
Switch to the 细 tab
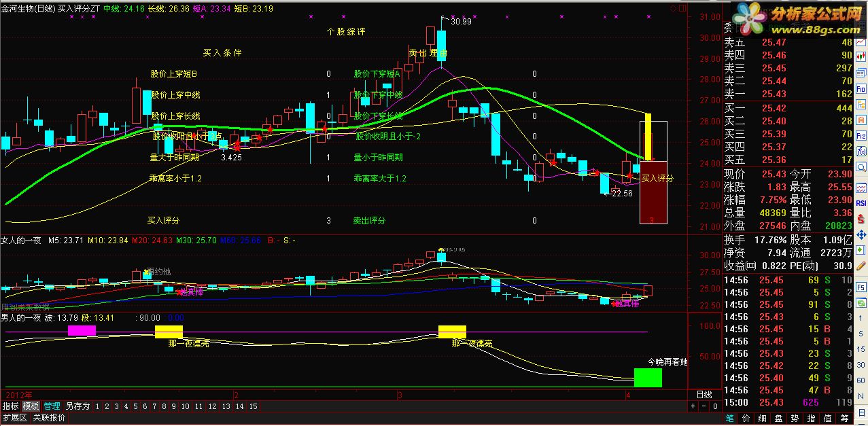(x=763, y=418)
